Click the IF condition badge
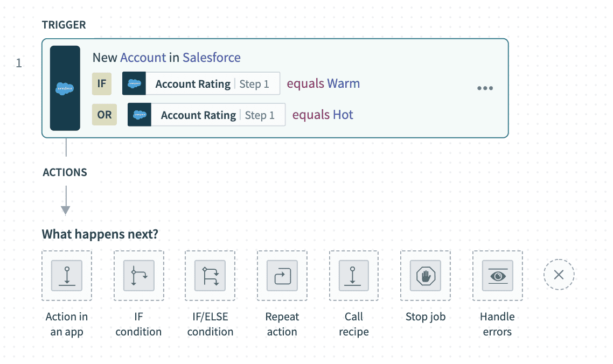 click(x=102, y=84)
